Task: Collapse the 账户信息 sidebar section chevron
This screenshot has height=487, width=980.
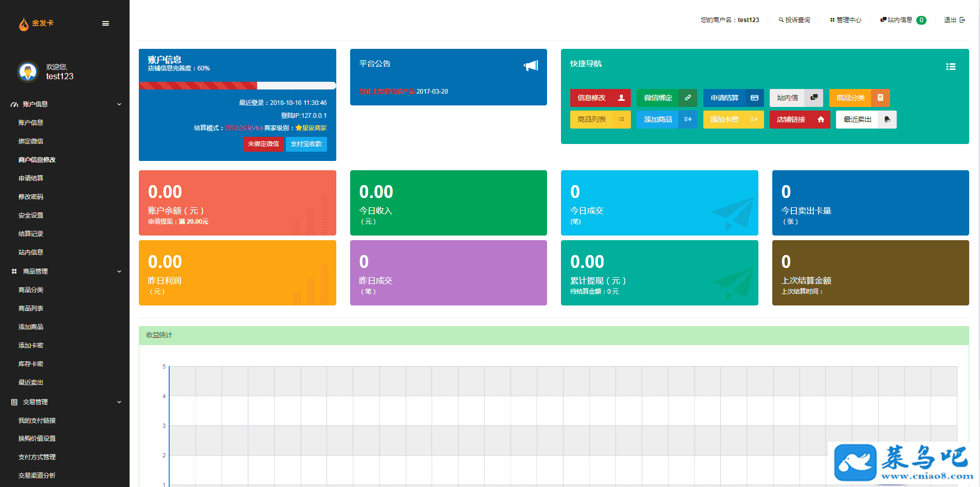Action: 119,104
